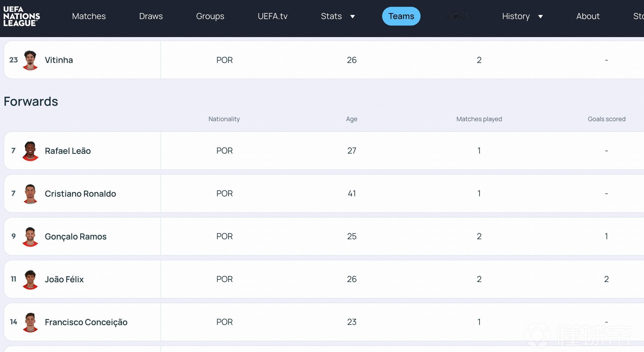This screenshot has width=644, height=352.
Task: Click the Age column header
Action: tap(352, 119)
